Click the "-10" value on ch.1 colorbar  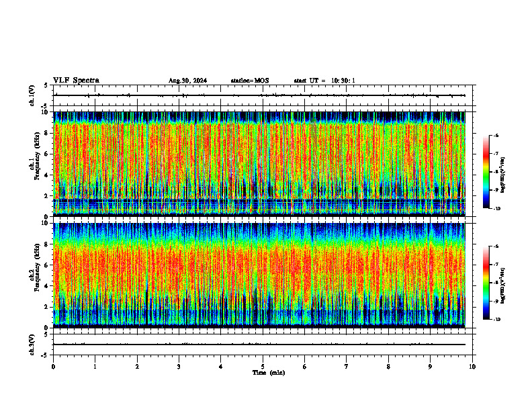pyautogui.click(x=496, y=209)
